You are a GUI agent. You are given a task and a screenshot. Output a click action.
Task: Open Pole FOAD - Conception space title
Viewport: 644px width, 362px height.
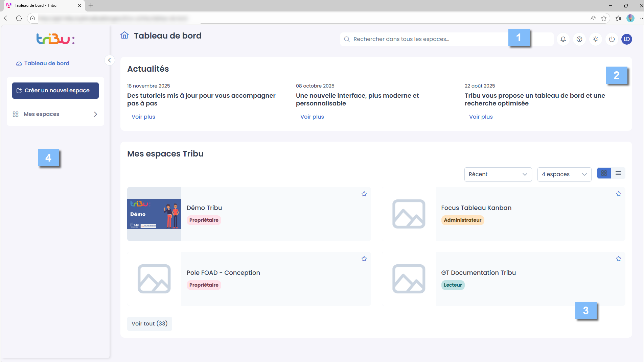223,273
